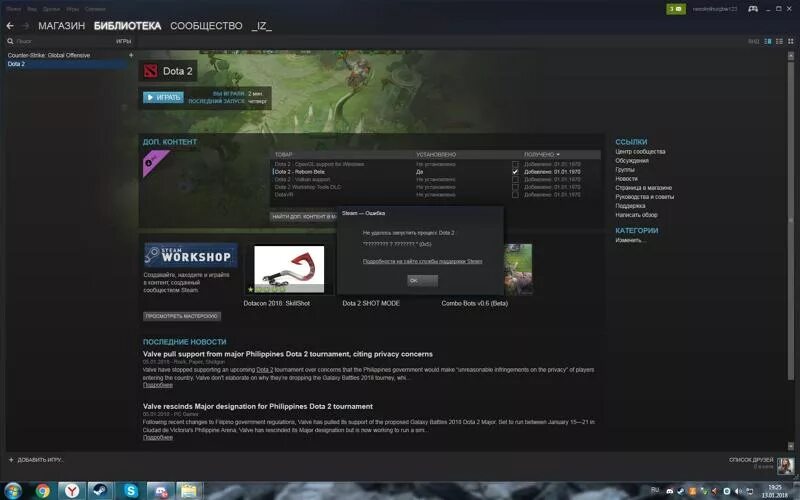
Task: Open the first top menu item Steam
Action: pyautogui.click(x=14, y=9)
